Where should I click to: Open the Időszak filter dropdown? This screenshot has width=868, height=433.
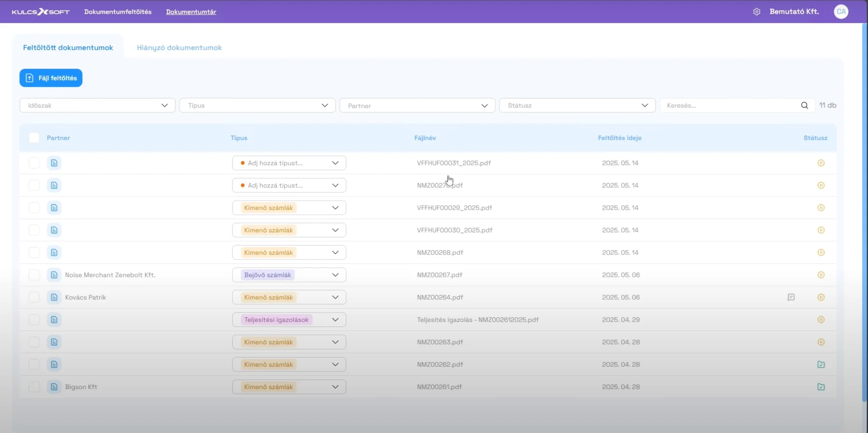(x=97, y=105)
